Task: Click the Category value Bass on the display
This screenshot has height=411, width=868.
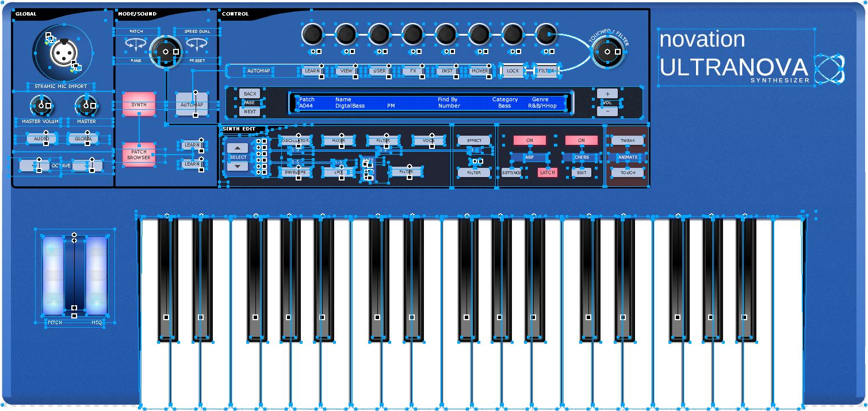Action: (x=504, y=106)
